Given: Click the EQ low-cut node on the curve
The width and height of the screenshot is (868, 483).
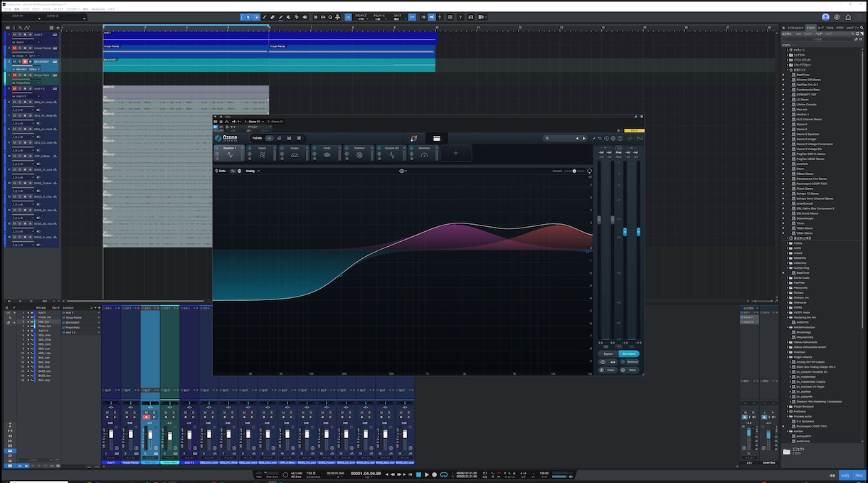Looking at the screenshot, I should point(341,275).
